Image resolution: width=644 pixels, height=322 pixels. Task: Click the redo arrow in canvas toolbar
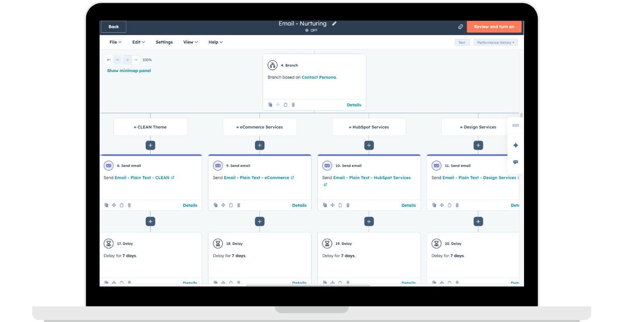tap(117, 60)
